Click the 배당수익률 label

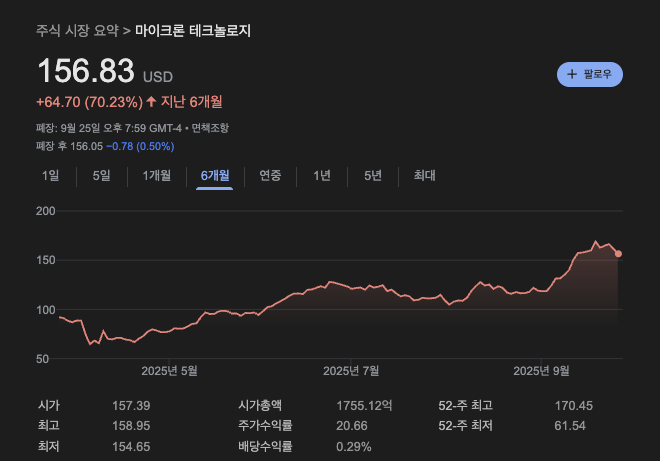coord(266,446)
